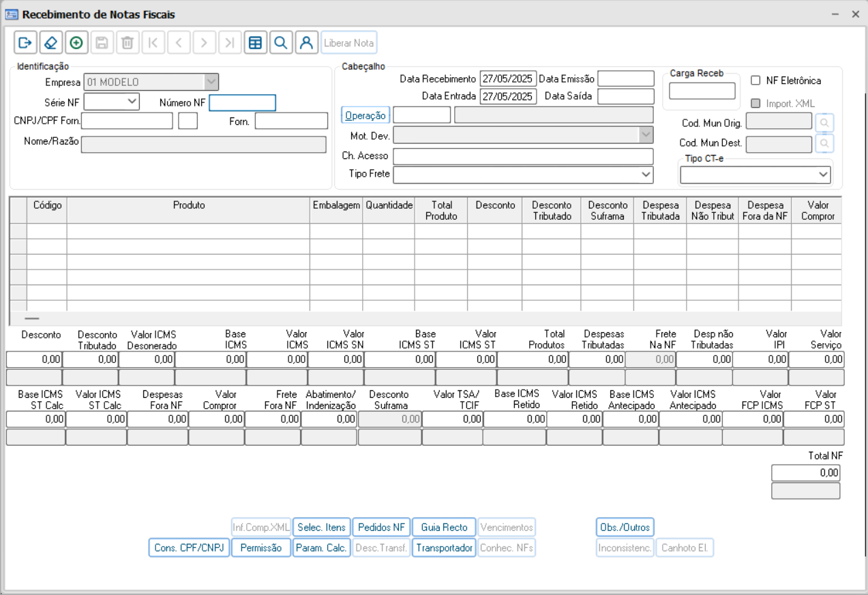Viewport: 868px width, 595px height.
Task: Click the Operação button
Action: pos(365,115)
